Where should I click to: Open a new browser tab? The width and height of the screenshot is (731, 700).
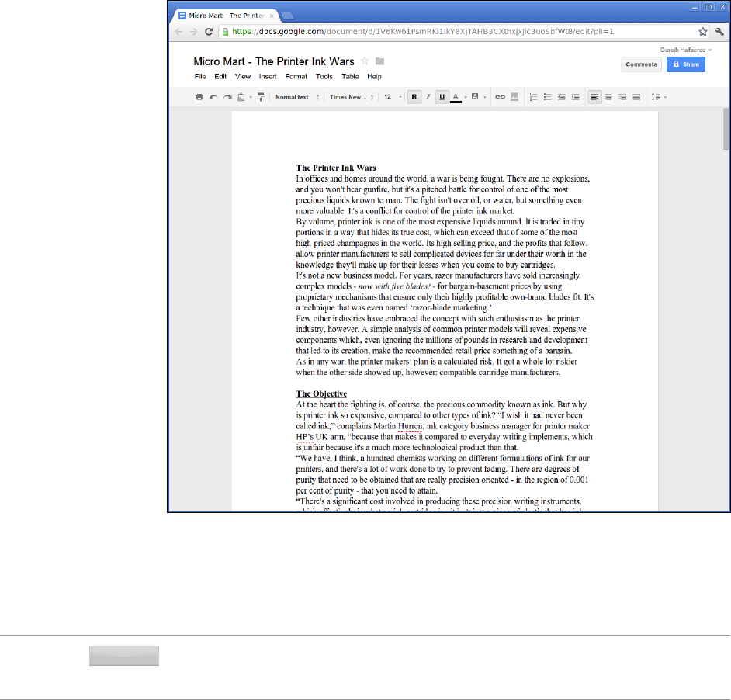point(288,16)
